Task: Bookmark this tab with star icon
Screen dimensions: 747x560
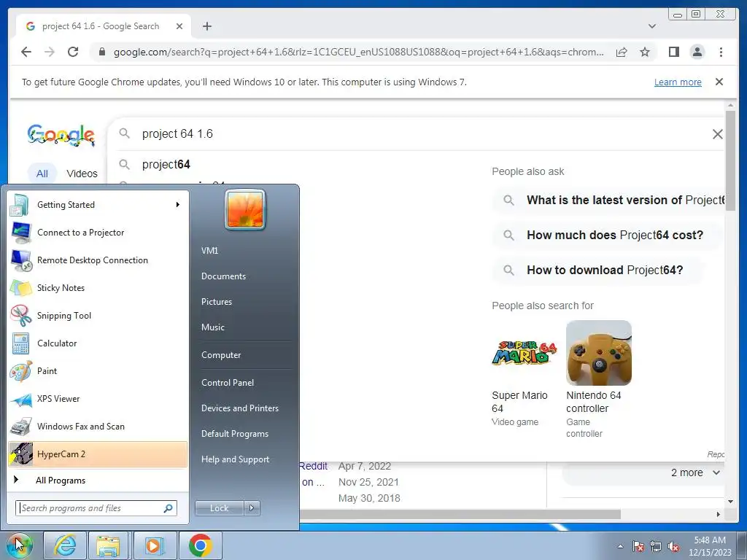Action: 645,52
